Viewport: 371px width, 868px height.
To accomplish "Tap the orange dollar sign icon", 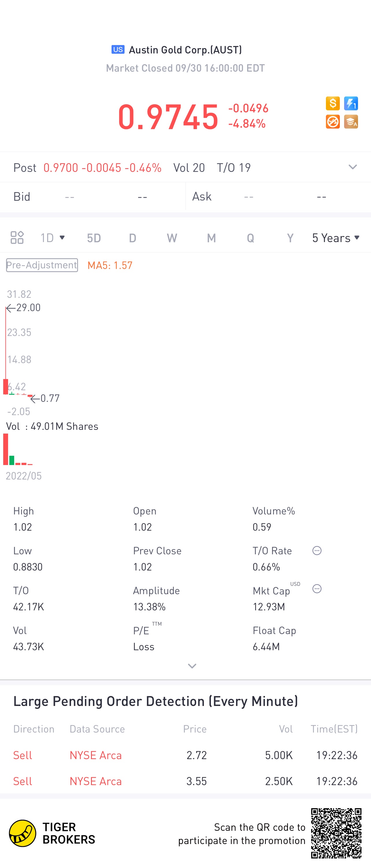I will (x=333, y=103).
